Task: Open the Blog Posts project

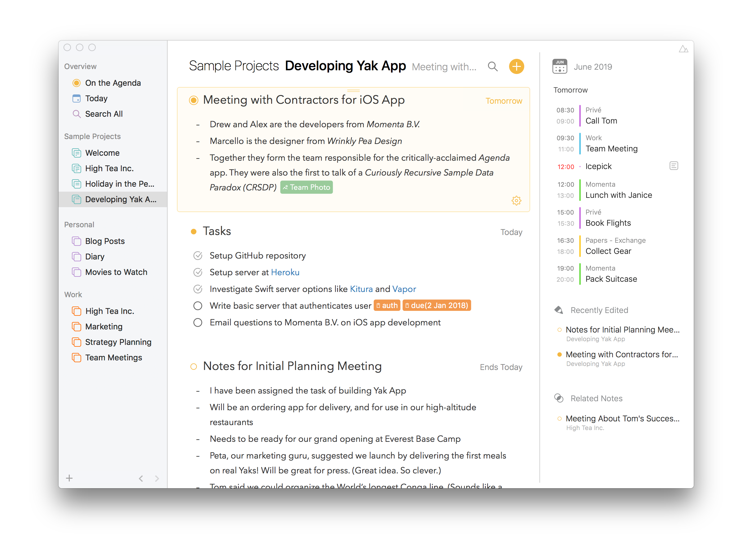Action: (113, 241)
